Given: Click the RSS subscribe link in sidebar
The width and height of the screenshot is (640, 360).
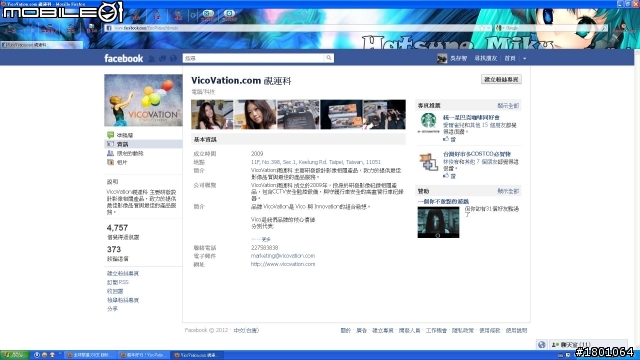Looking at the screenshot, I should (118, 282).
